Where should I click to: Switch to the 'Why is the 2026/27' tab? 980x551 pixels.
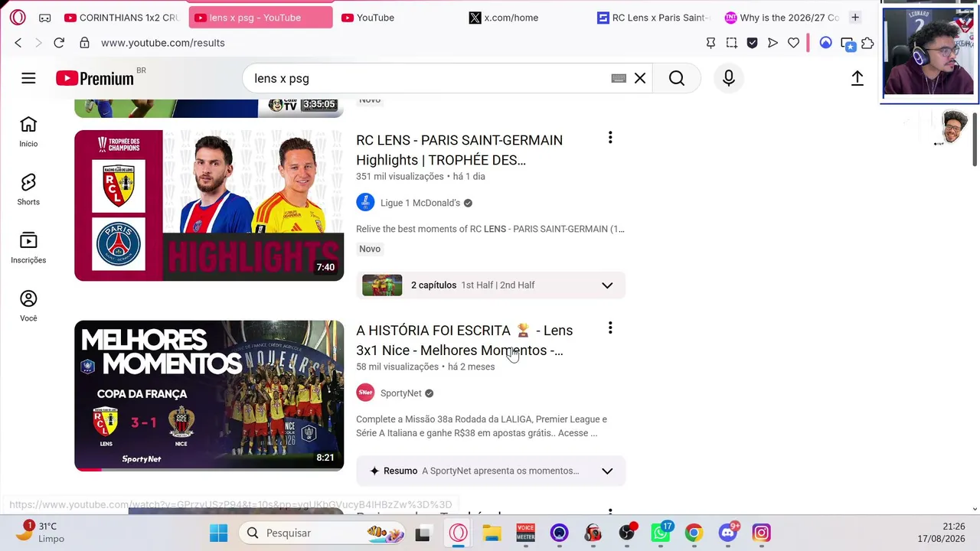click(x=782, y=18)
